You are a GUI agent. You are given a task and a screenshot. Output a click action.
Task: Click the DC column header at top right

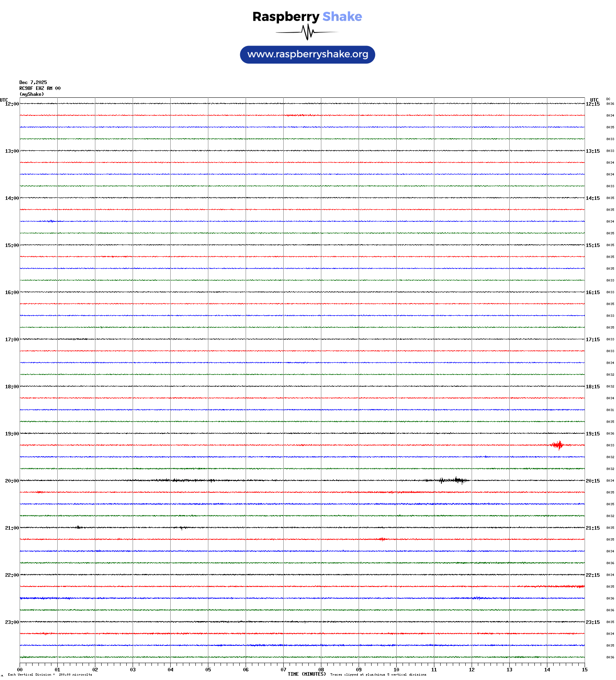(x=608, y=99)
